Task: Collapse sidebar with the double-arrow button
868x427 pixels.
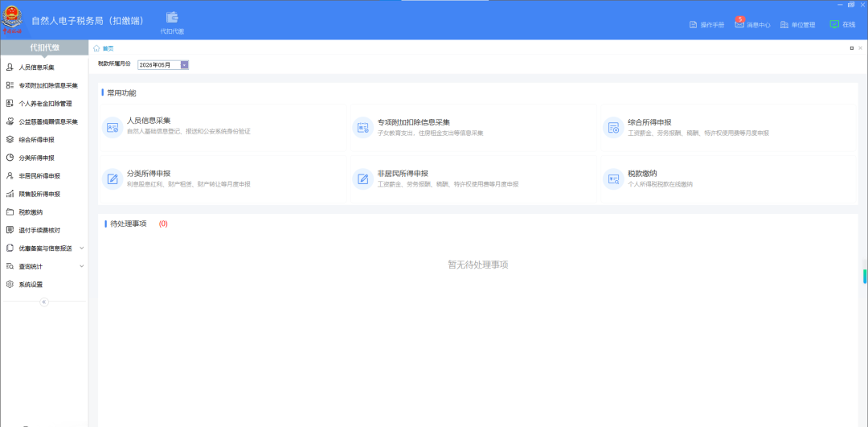Action: click(44, 302)
